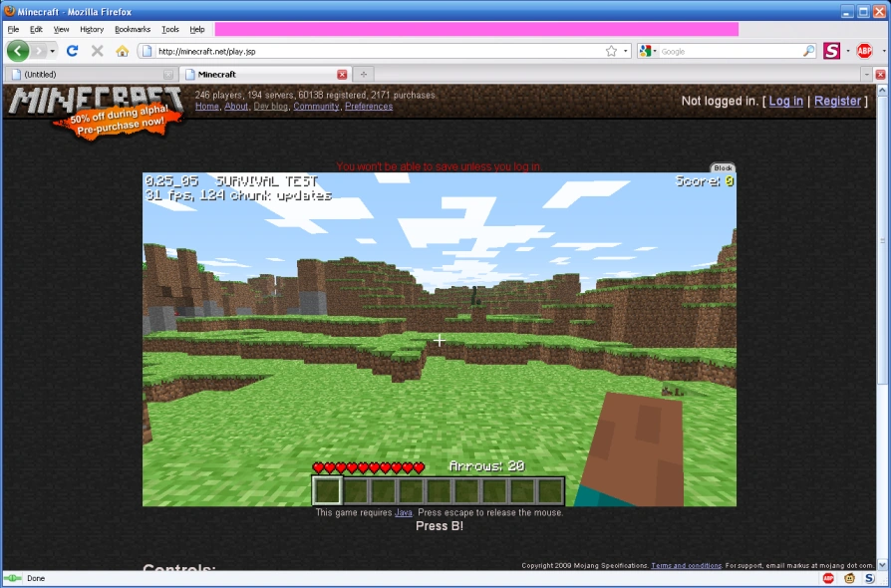The image size is (891, 588).
Task: Click the Minecraft logo
Action: click(96, 101)
